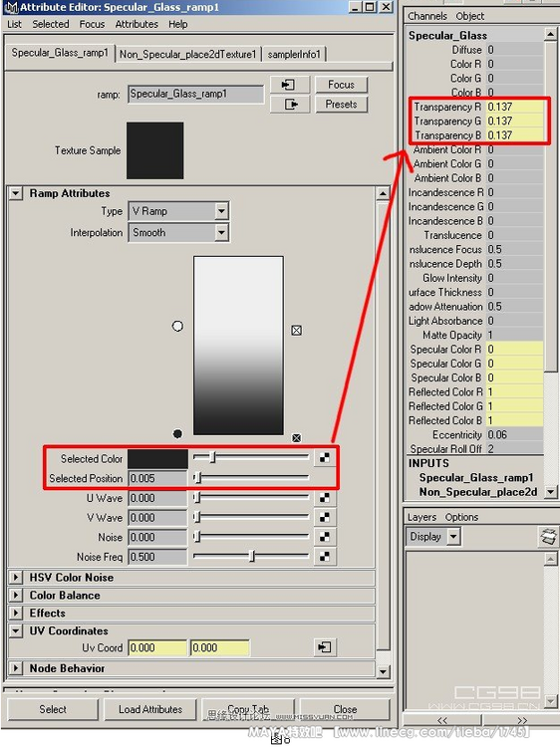Delete the upper ramp color entry box
Viewport: 560px width, 747px height.
[297, 330]
